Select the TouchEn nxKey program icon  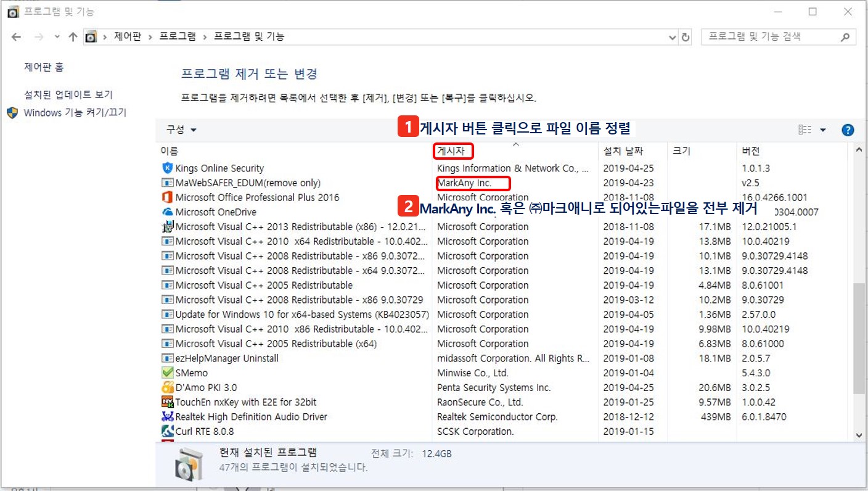(168, 402)
